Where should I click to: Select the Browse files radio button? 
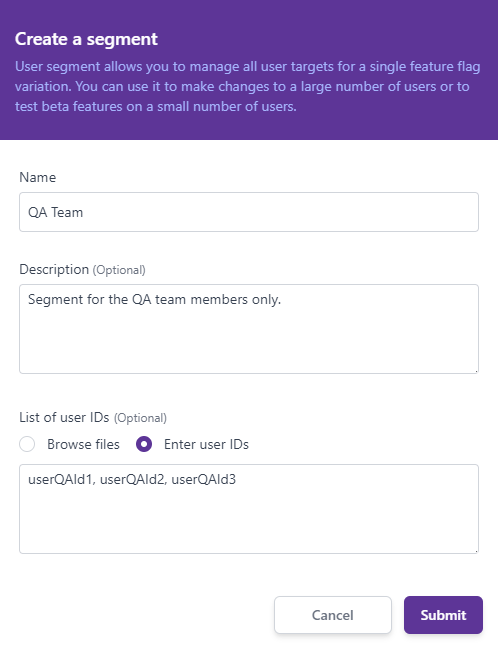pos(27,444)
